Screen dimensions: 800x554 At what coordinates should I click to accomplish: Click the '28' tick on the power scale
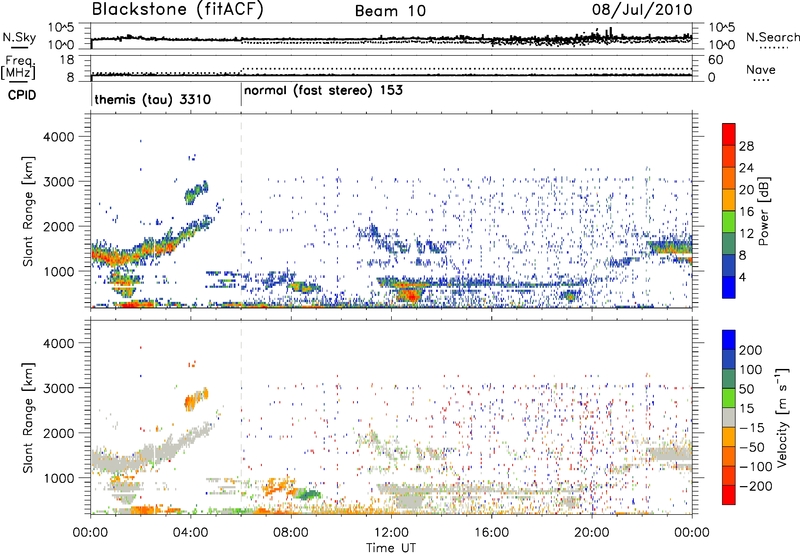point(746,146)
